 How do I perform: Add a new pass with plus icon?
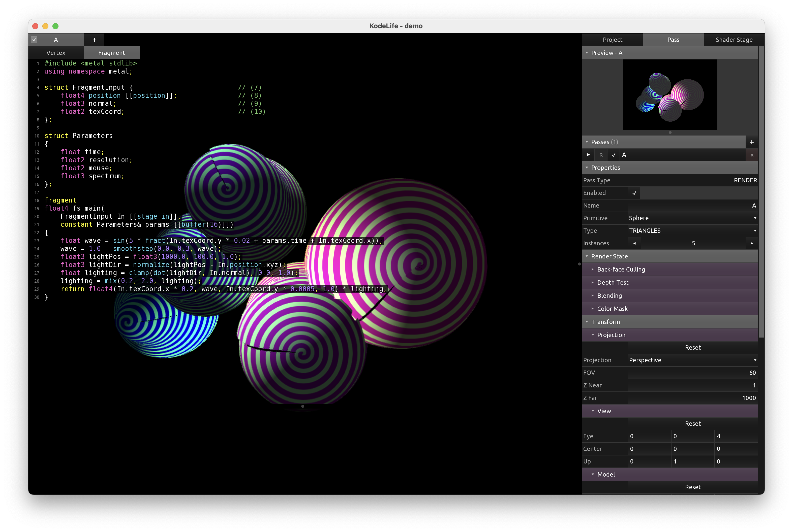(x=752, y=142)
